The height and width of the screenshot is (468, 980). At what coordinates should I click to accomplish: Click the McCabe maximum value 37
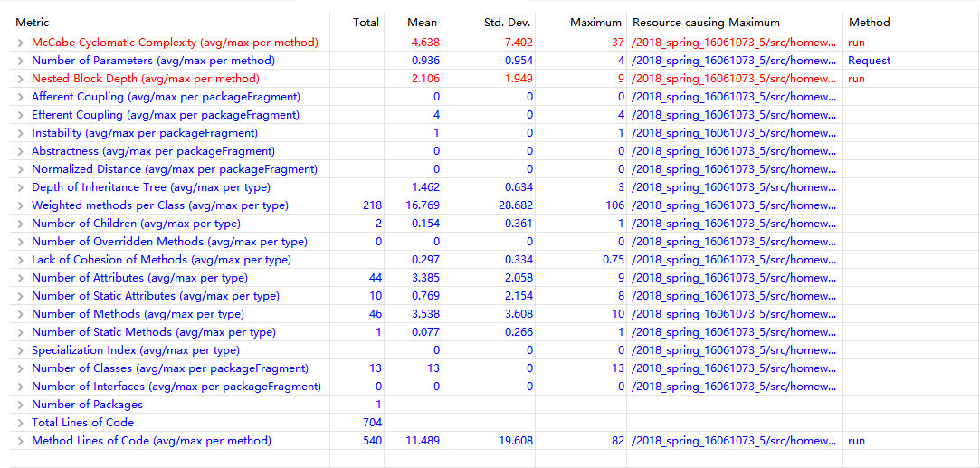pos(618,43)
